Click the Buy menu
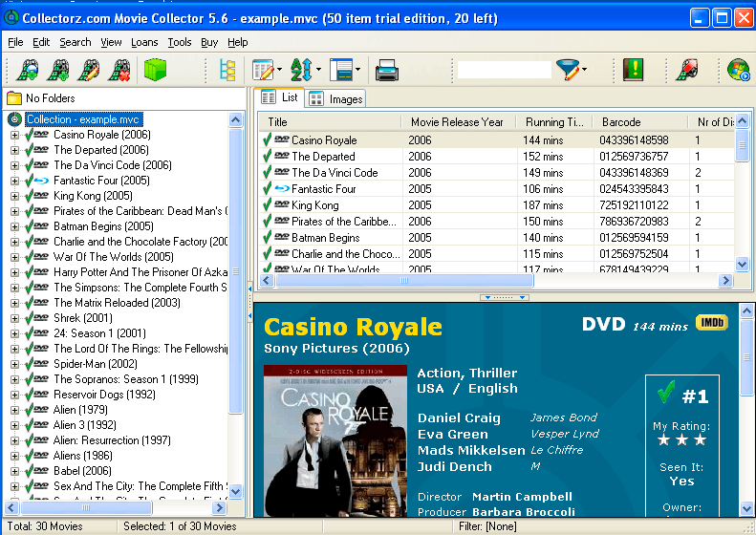The image size is (756, 535). (209, 42)
